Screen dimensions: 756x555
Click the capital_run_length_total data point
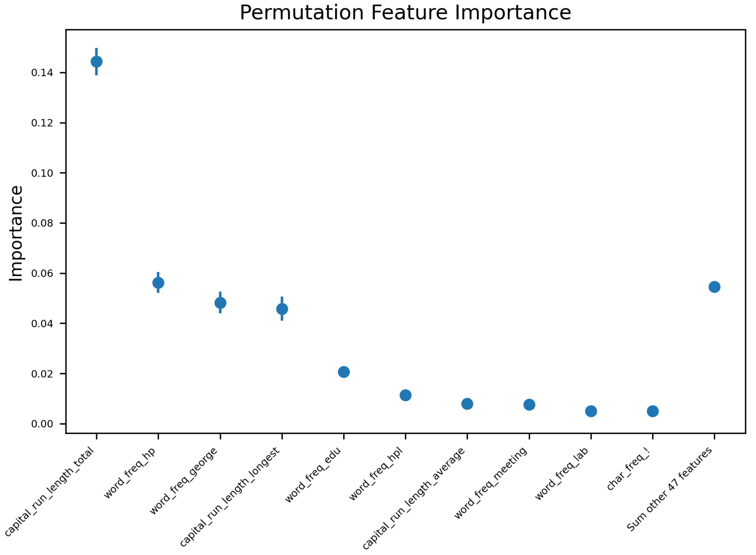click(96, 62)
